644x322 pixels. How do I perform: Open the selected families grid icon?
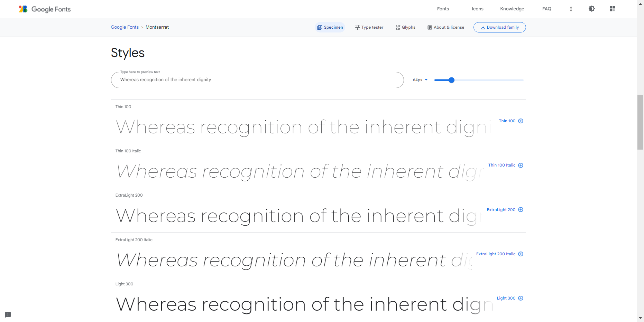(x=612, y=9)
